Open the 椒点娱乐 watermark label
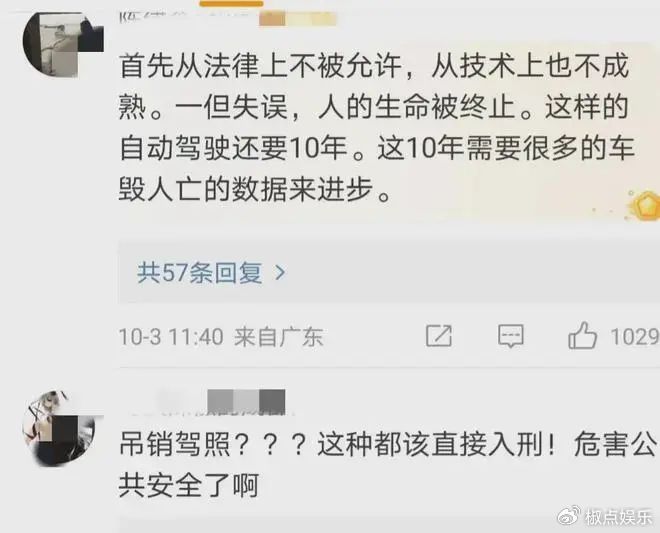Screen dimensions: 660x533 point(618,517)
